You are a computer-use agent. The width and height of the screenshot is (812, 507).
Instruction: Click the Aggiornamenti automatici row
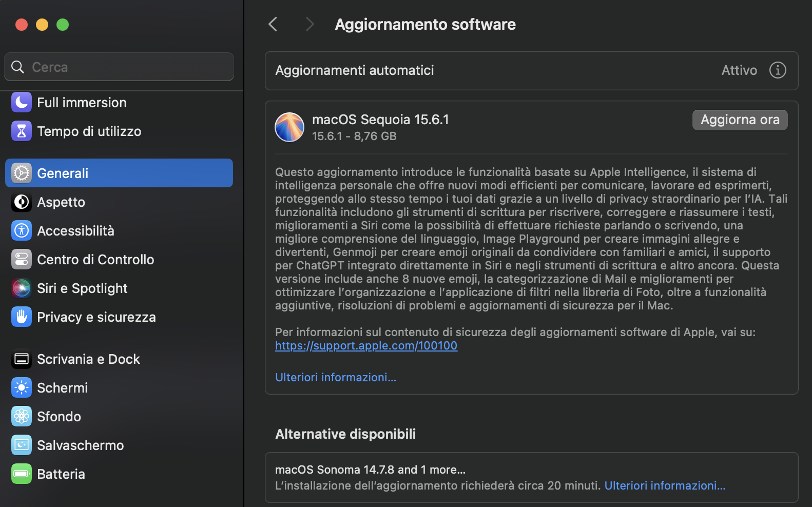[531, 71]
